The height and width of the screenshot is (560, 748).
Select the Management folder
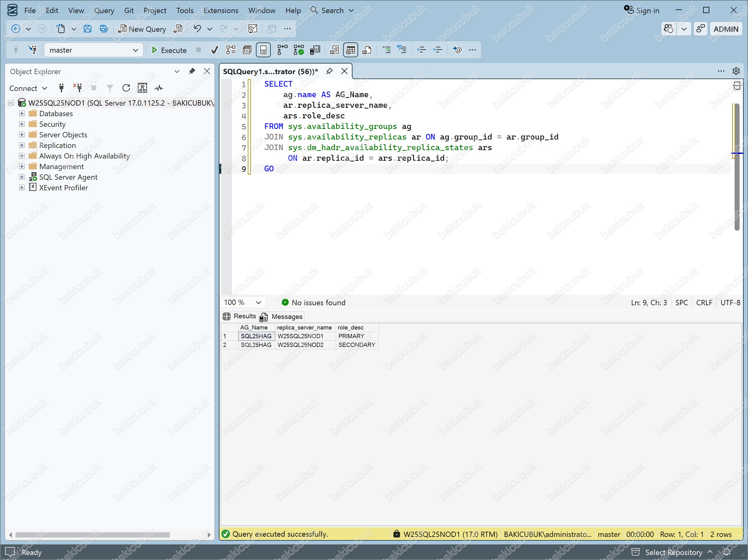tap(61, 166)
